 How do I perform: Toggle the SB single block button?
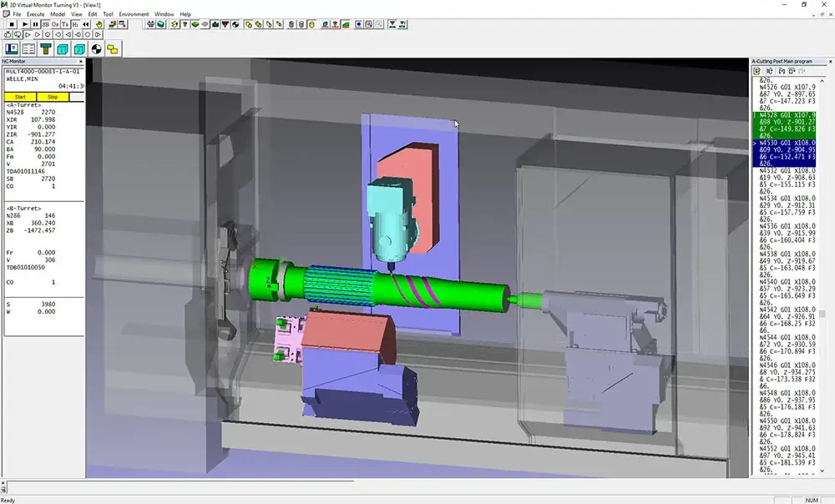click(45, 24)
